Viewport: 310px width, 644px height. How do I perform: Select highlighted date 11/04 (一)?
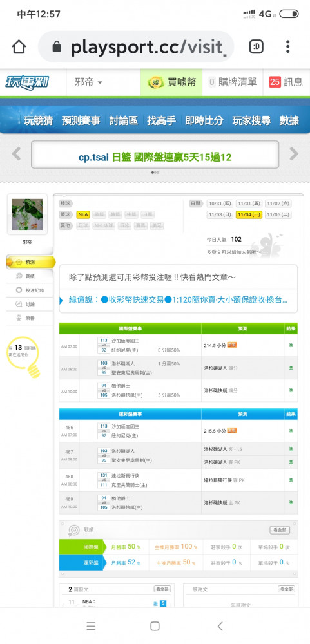(249, 215)
